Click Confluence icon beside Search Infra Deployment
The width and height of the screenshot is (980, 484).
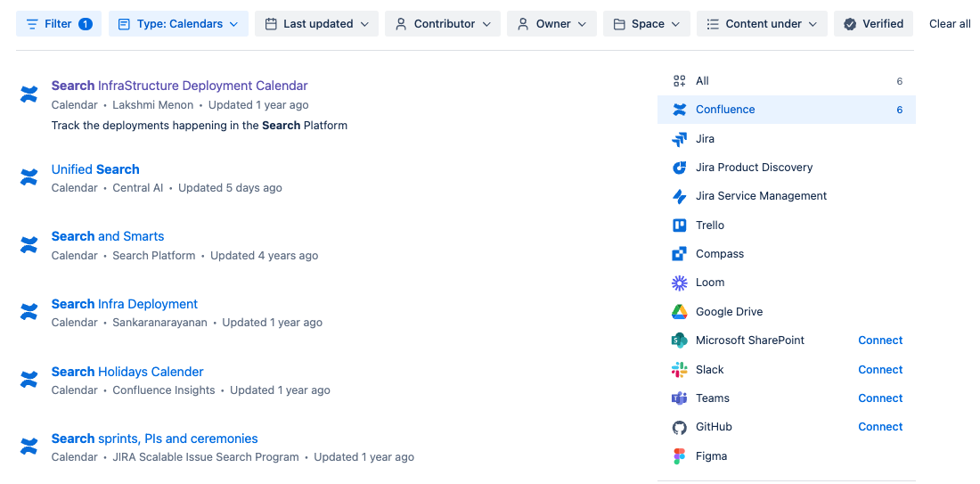(x=29, y=312)
